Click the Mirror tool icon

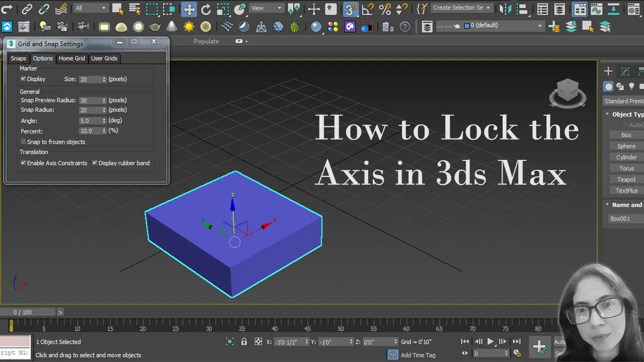505,9
